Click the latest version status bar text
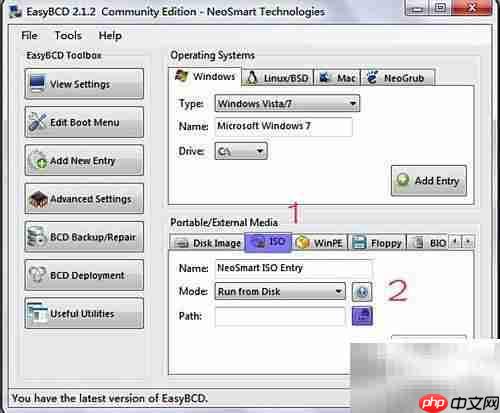 click(110, 398)
